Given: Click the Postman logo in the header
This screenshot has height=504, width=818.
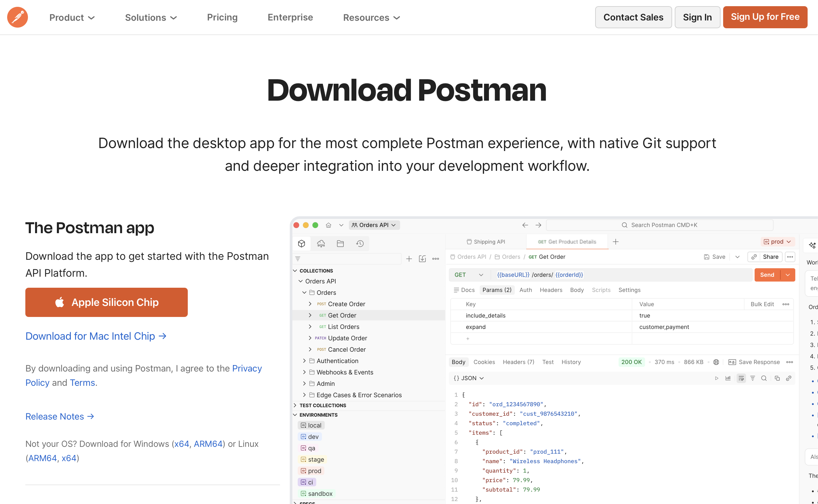Looking at the screenshot, I should point(17,17).
